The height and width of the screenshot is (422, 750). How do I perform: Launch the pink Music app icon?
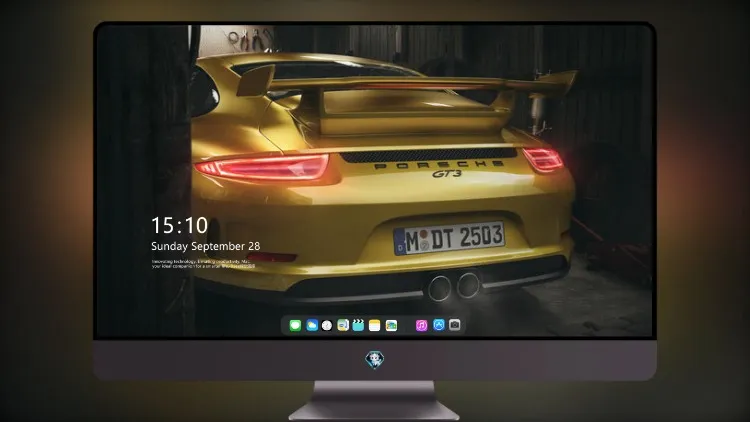[x=421, y=326]
